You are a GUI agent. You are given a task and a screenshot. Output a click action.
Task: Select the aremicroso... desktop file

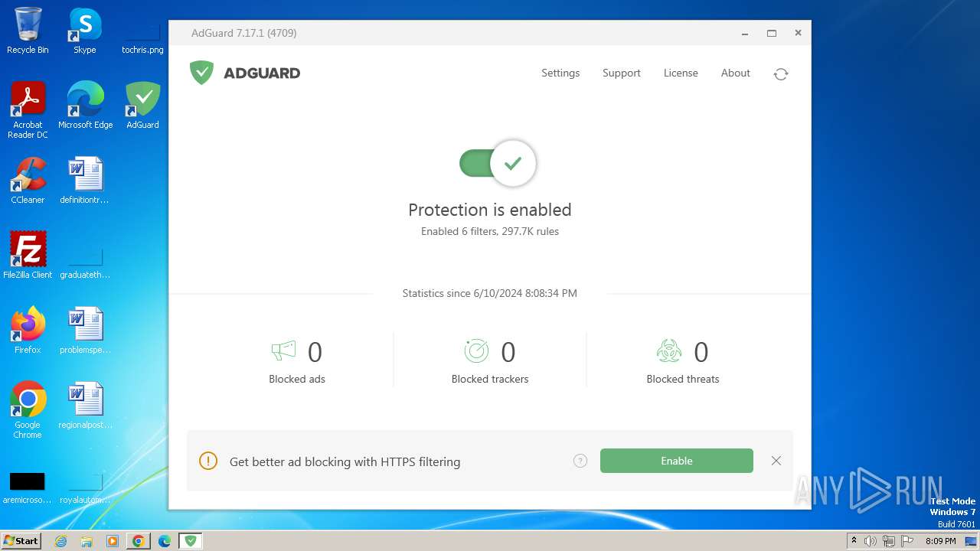(28, 488)
